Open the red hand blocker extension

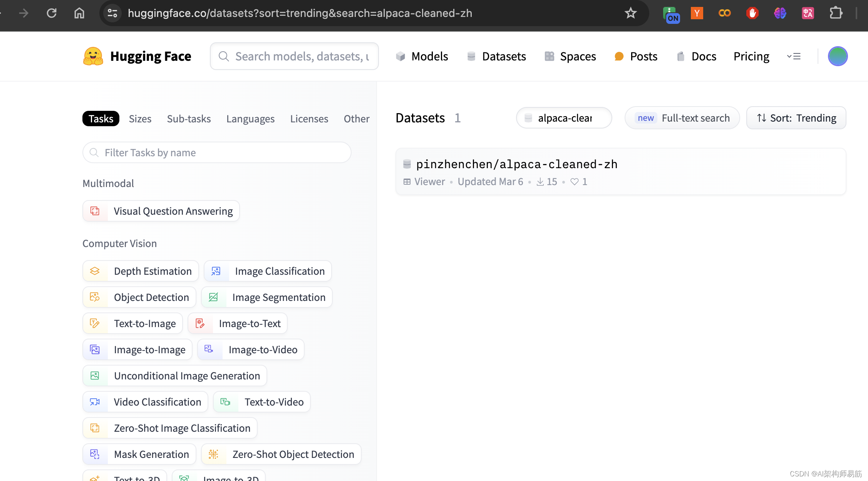coord(752,13)
